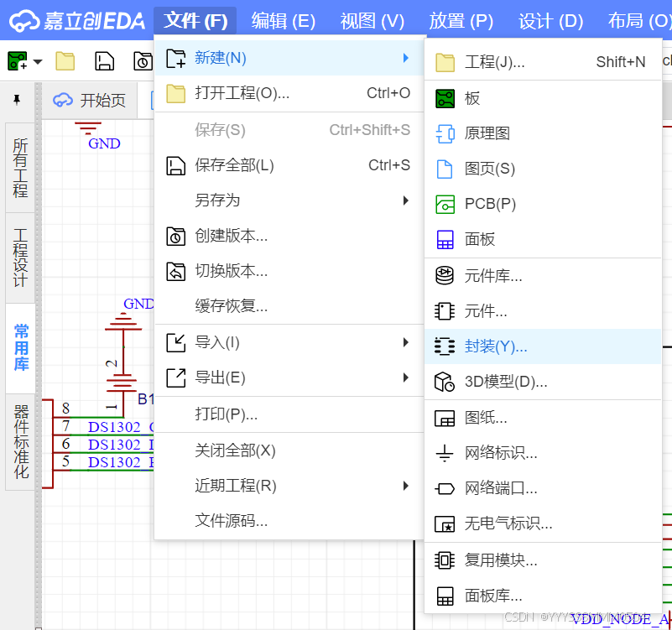The height and width of the screenshot is (630, 672).
Task: Click the ground symbol icon for 网络标识...
Action: click(x=445, y=453)
